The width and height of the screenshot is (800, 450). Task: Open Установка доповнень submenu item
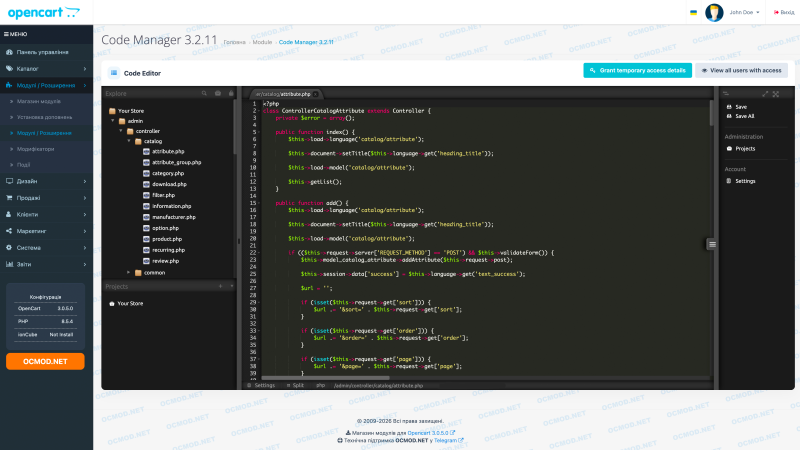(44, 117)
